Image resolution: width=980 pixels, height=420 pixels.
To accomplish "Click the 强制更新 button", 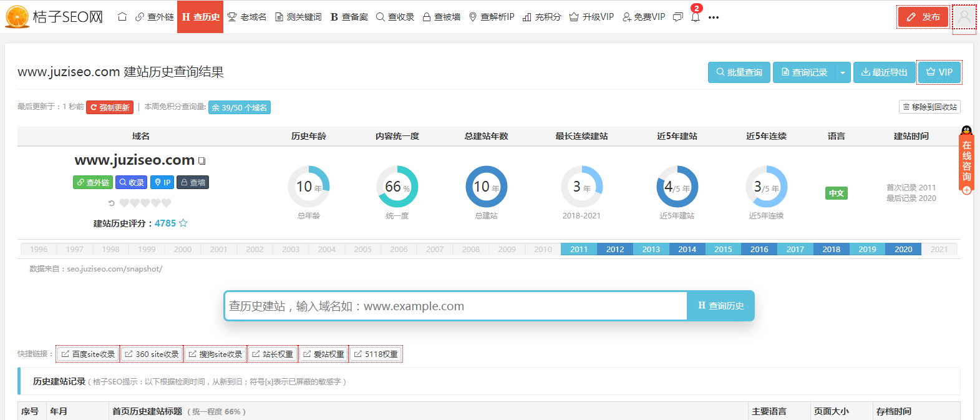I will pos(110,107).
